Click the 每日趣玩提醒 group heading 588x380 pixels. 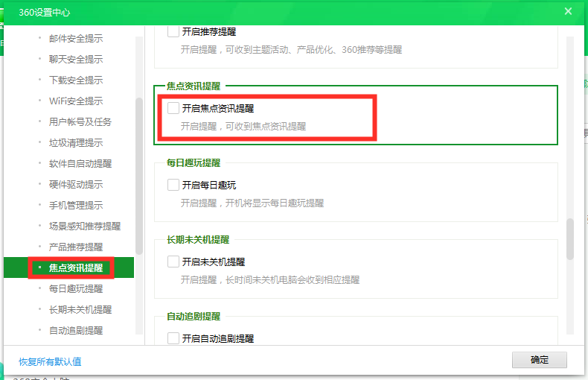[194, 163]
